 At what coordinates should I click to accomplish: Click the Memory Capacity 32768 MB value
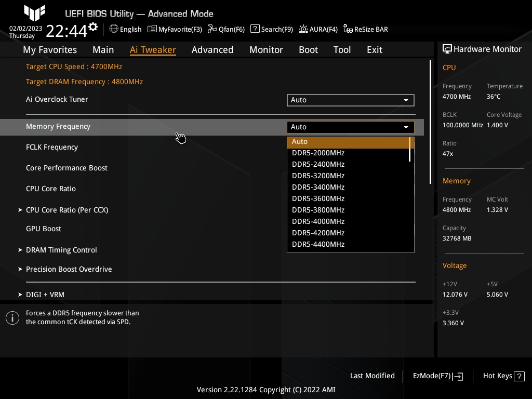(457, 238)
